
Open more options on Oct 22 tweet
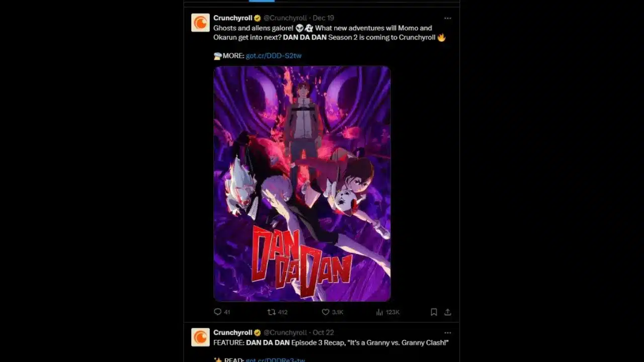pyautogui.click(x=448, y=332)
